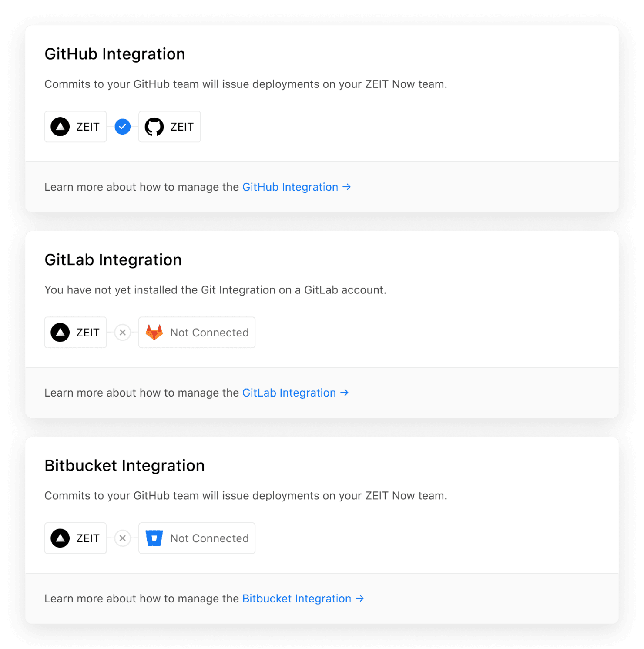Click the X disconnected icon in GitLab section
This screenshot has width=644, height=649.
(123, 333)
